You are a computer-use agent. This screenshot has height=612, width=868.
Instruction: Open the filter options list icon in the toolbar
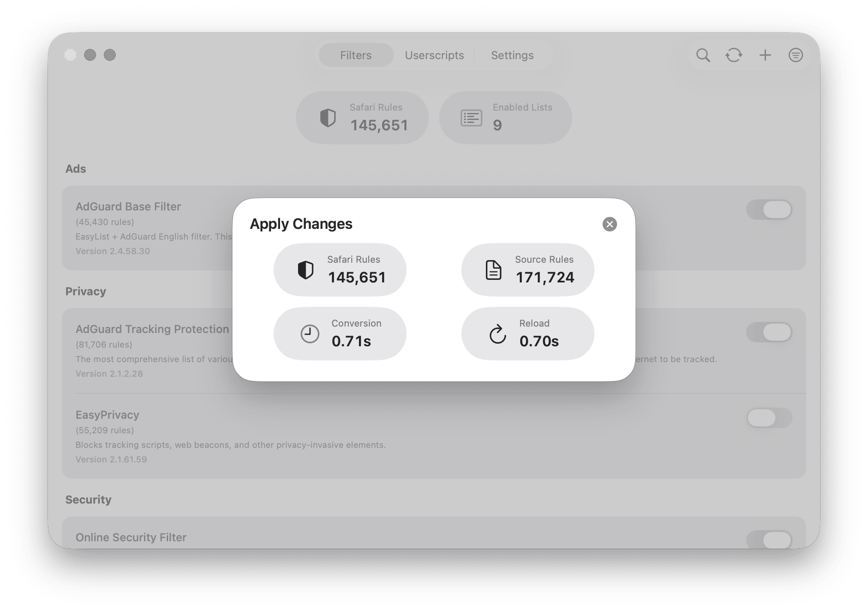796,55
